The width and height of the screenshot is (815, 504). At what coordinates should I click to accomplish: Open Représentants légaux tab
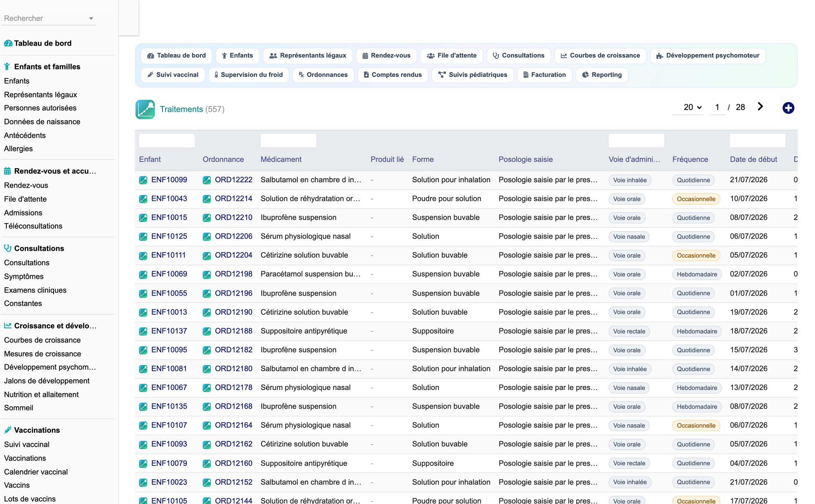click(308, 55)
